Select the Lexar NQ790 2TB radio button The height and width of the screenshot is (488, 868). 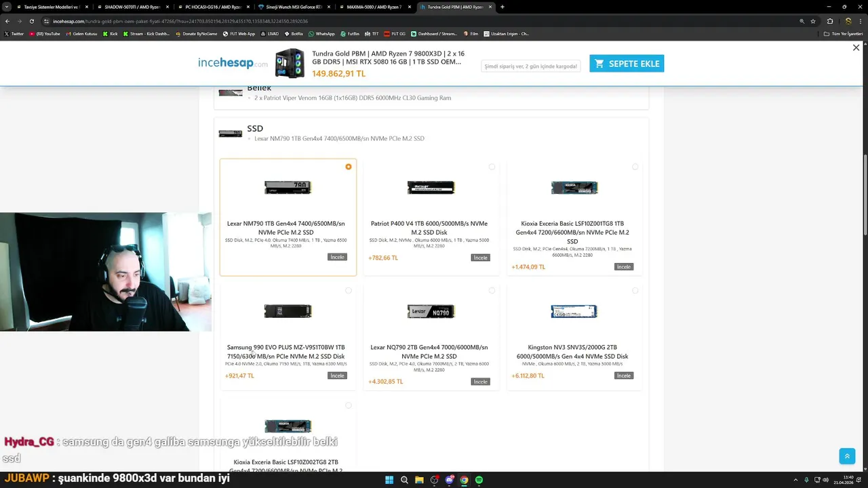[x=492, y=291]
